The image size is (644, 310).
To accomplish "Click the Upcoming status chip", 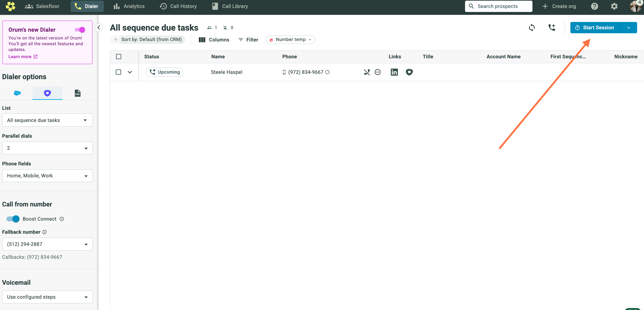I will tap(165, 72).
